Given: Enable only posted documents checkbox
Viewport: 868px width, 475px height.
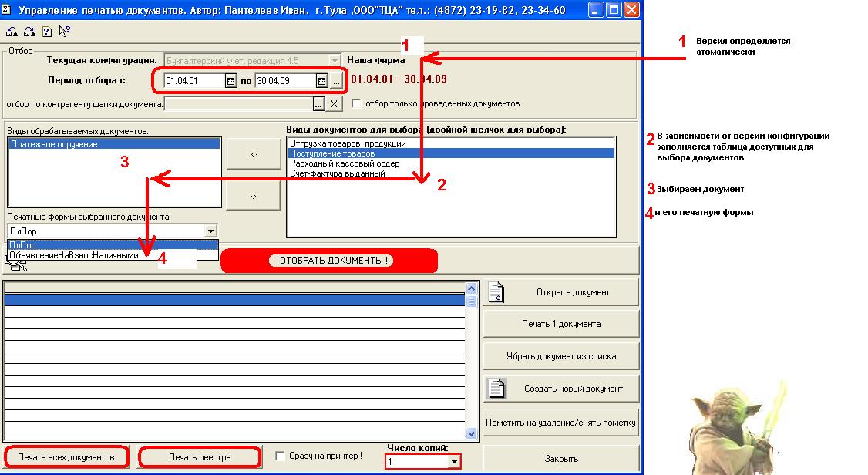Looking at the screenshot, I should [356, 103].
